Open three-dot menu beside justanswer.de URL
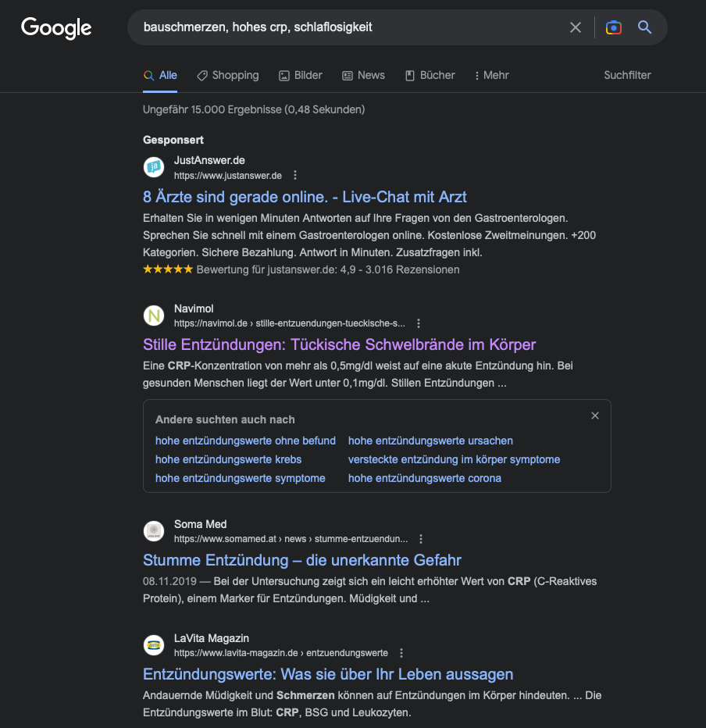706x728 pixels. point(295,176)
